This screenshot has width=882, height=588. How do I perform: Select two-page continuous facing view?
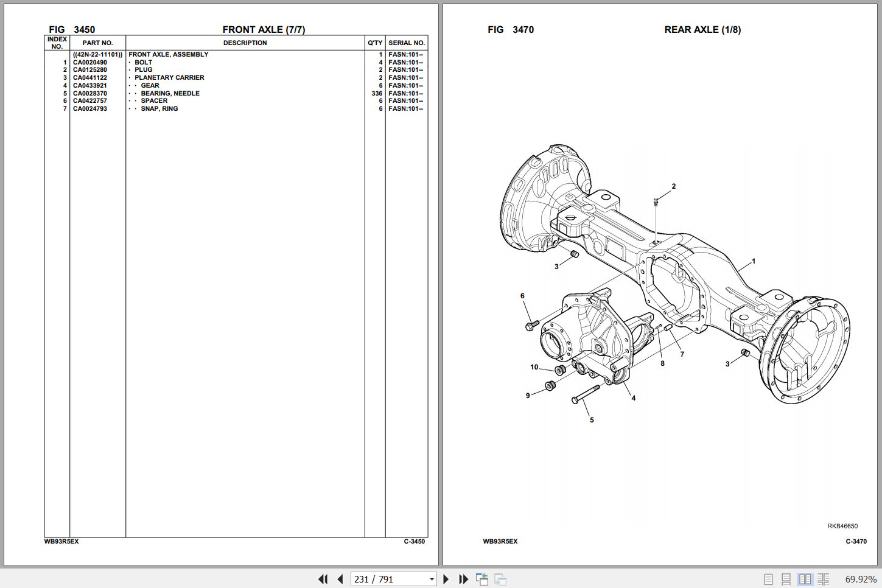(x=823, y=579)
